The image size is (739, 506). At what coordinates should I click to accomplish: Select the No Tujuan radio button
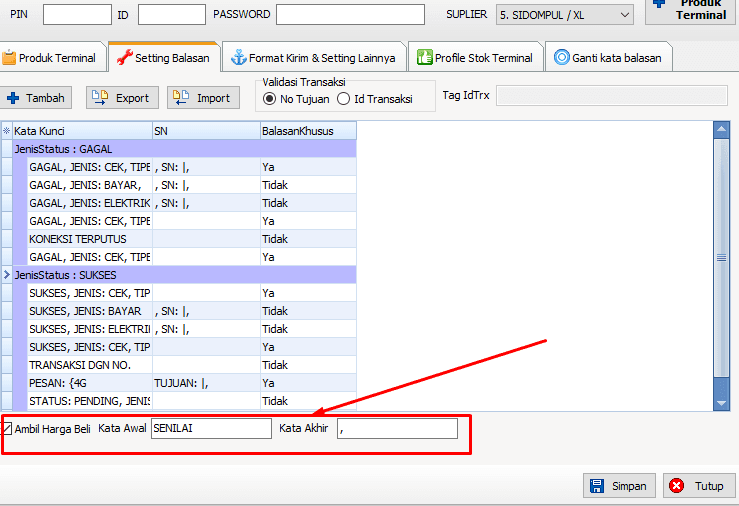point(269,99)
